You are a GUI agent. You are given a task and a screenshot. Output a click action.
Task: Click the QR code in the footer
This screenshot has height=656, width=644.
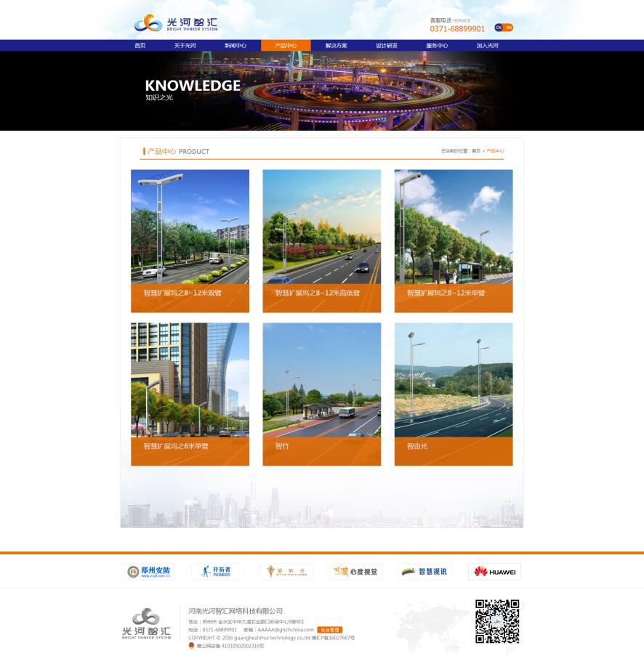pyautogui.click(x=497, y=621)
